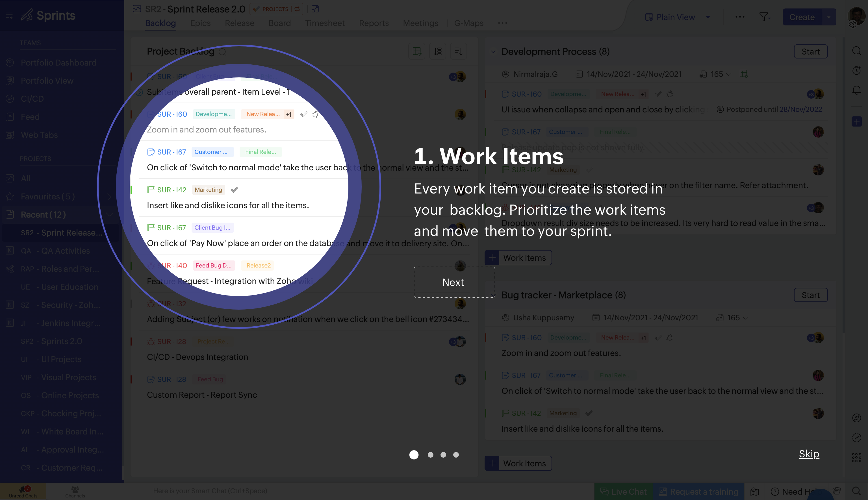Collapse the Development Process section chevron
This screenshot has width=868, height=500.
(493, 51)
